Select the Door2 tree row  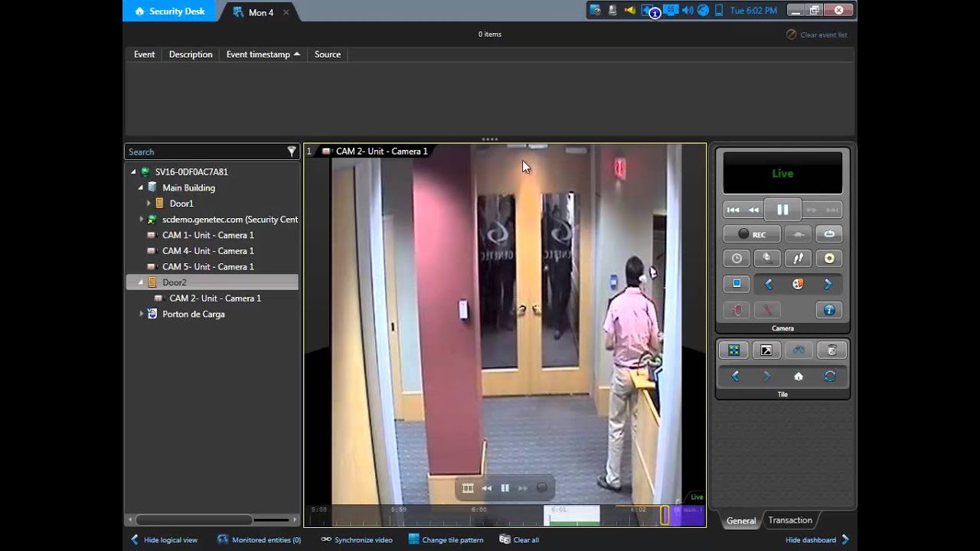pyautogui.click(x=212, y=282)
